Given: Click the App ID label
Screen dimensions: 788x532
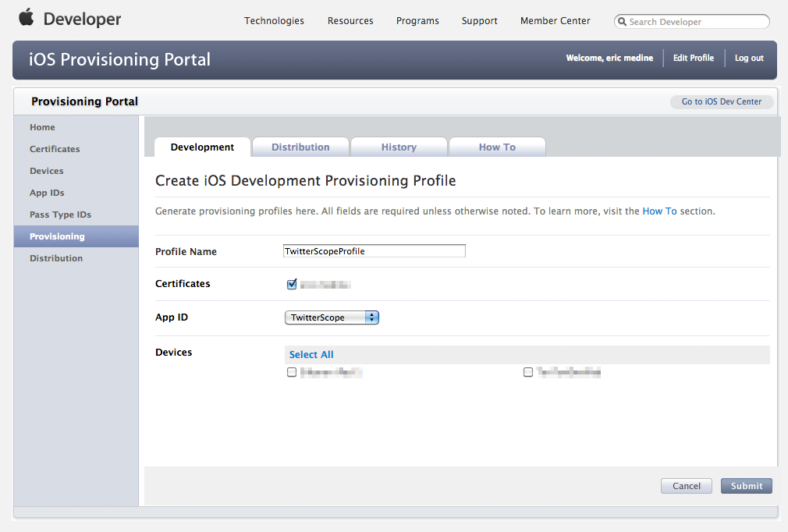Looking at the screenshot, I should click(172, 317).
